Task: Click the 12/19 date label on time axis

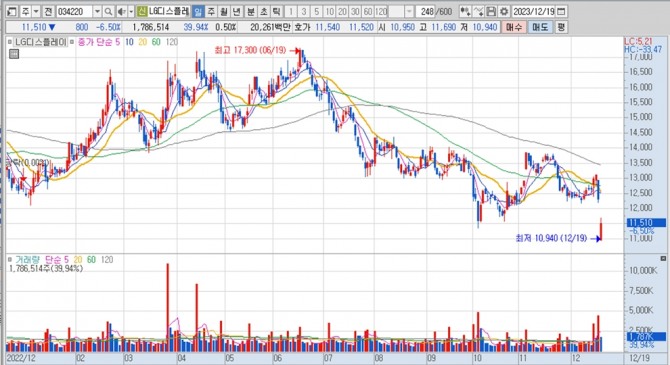Action: [x=639, y=358]
